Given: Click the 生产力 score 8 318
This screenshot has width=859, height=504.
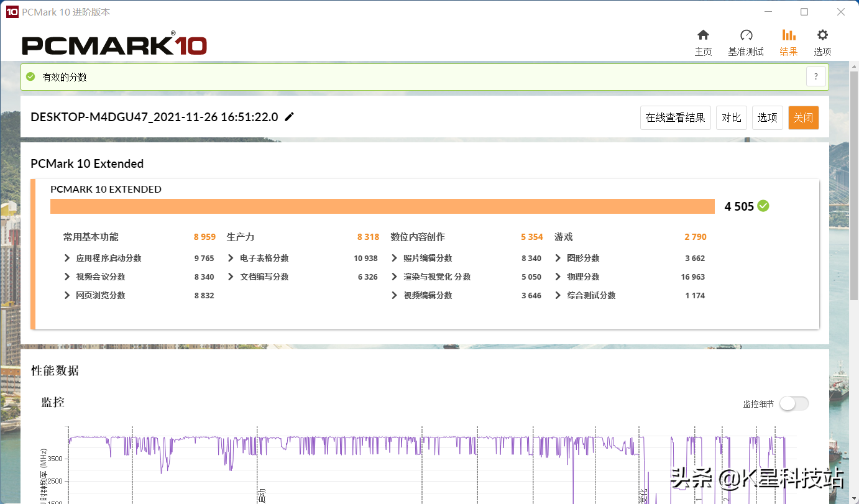Looking at the screenshot, I should [x=368, y=237].
